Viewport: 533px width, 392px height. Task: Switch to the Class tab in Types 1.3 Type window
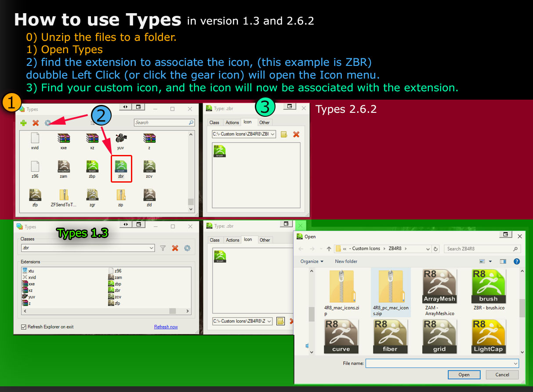tap(215, 240)
